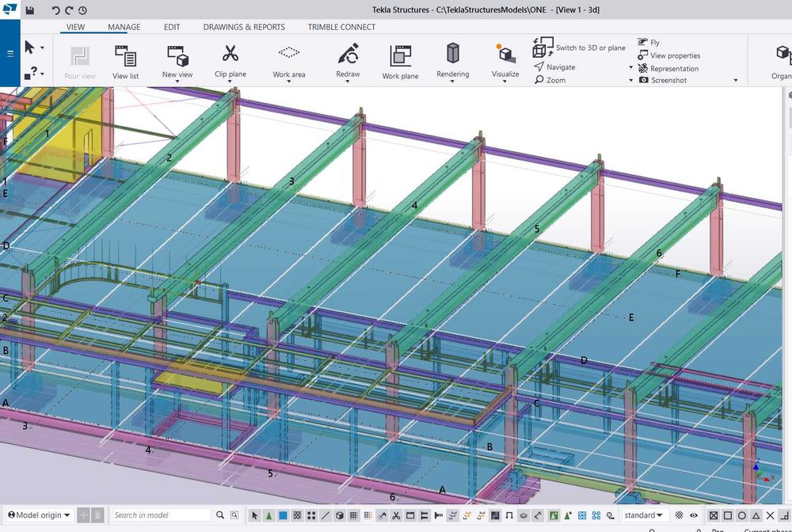
Task: Open the standard selection filter dropdown
Action: pyautogui.click(x=643, y=515)
